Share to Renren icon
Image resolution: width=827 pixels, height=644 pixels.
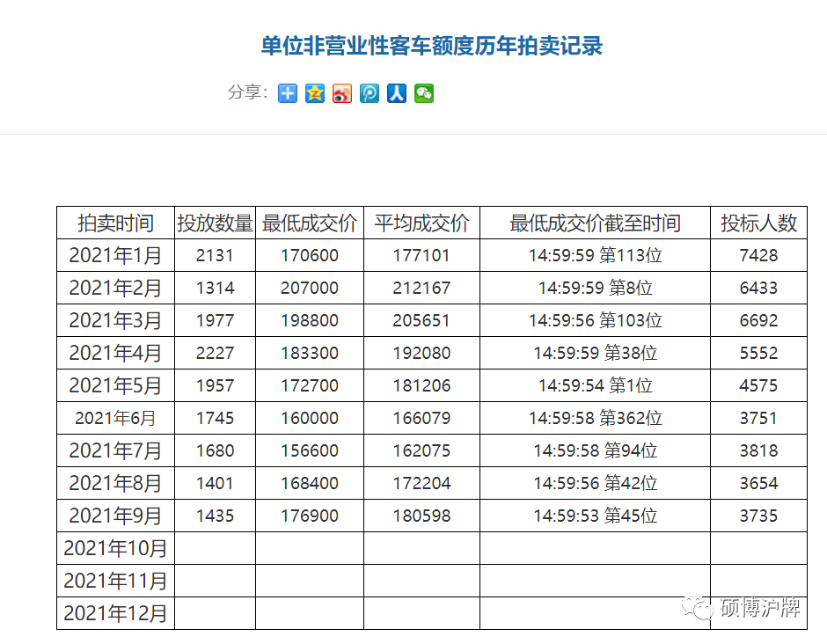397,93
